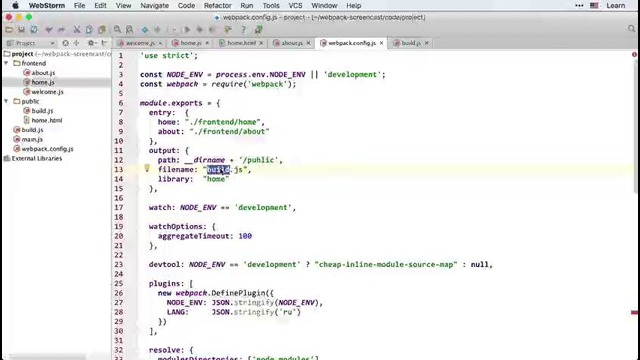Open the Refactor menu
This screenshot has width=640, height=360.
pos(218,6)
